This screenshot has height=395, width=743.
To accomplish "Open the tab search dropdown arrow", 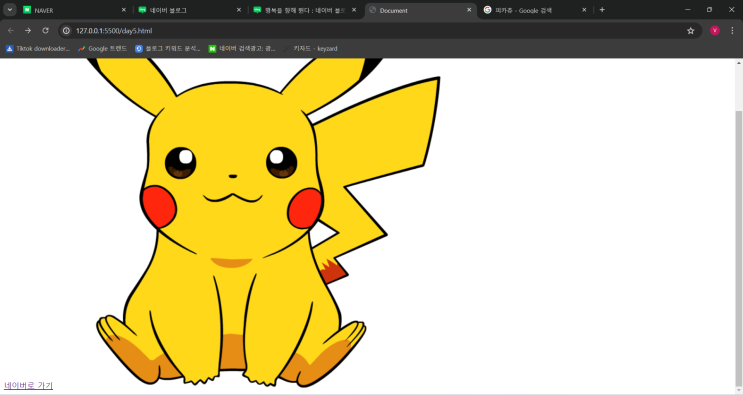I will (9, 9).
